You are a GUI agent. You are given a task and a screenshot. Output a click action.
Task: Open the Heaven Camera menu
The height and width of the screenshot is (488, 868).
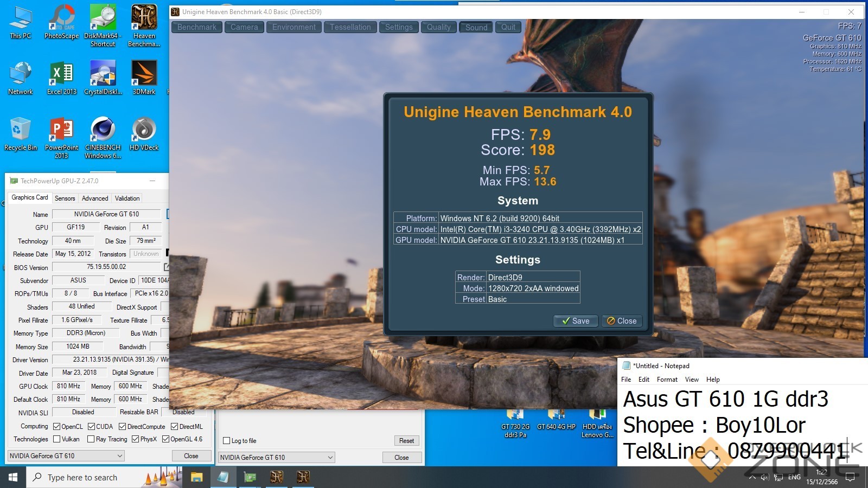click(x=244, y=27)
